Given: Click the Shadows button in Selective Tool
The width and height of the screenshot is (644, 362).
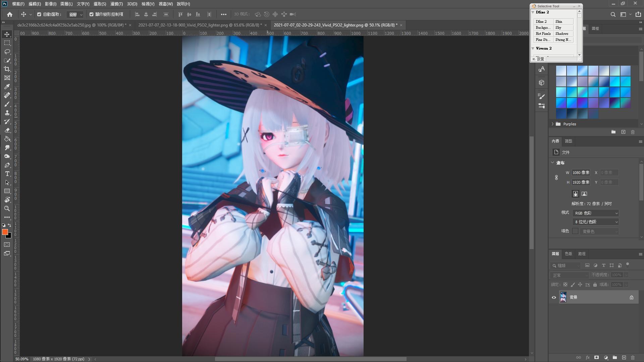Looking at the screenshot, I should tap(563, 34).
